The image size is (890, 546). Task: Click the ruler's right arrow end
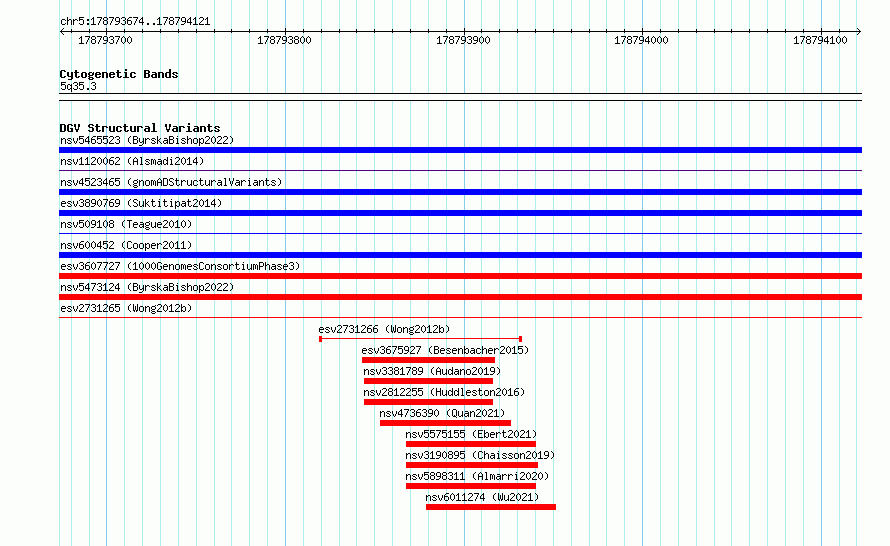859,32
